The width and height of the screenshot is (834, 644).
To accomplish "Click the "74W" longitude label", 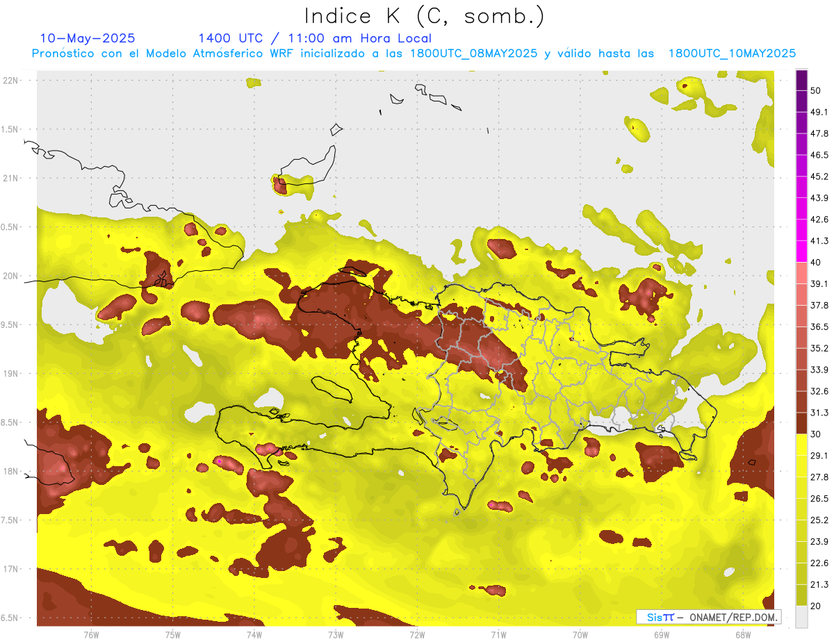I will (254, 634).
